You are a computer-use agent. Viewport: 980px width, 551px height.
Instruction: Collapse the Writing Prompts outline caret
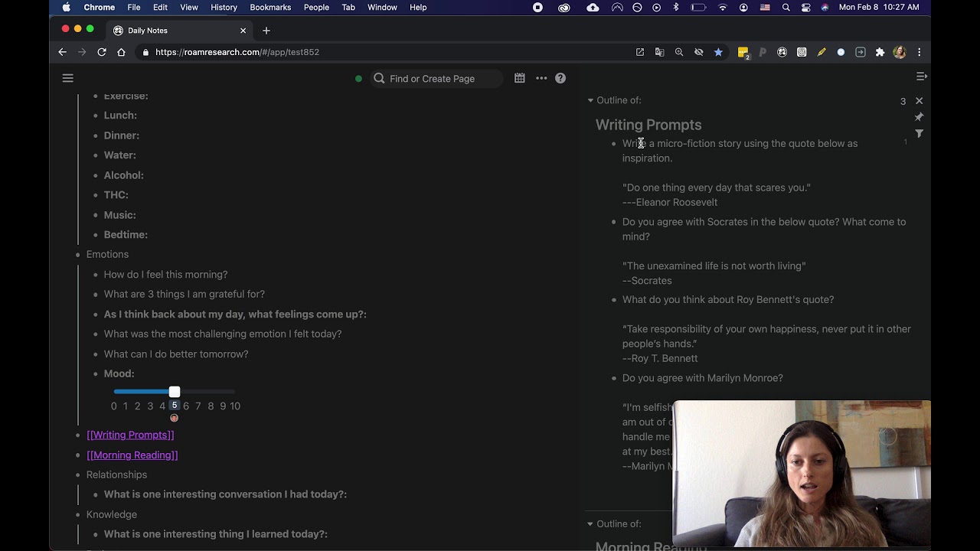(x=590, y=100)
